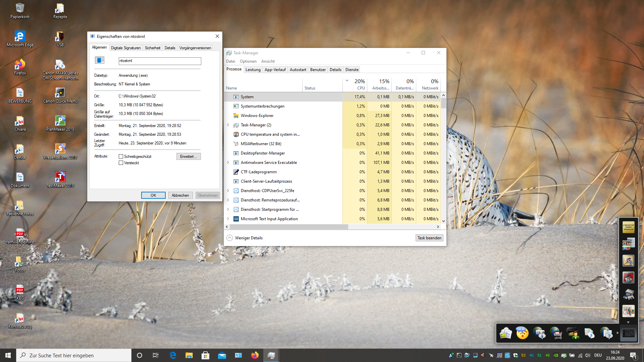
Task: Click Microsoft Store icon in taskbar
Action: 205,355
